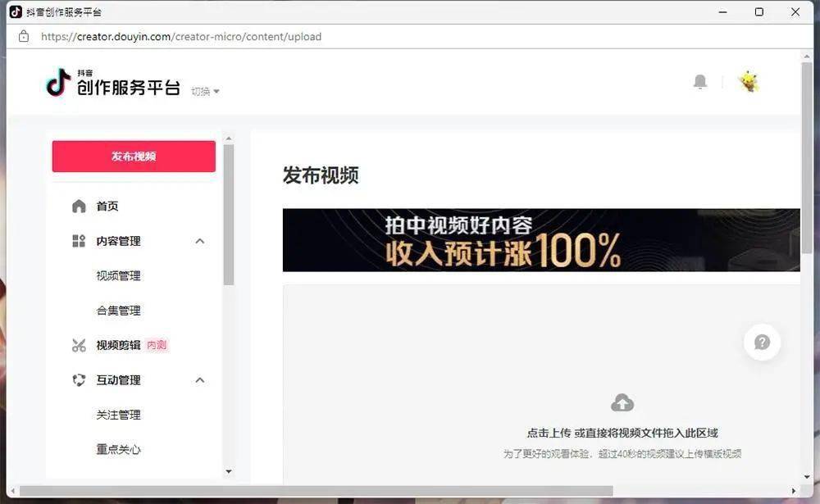The image size is (820, 504).
Task: Click the notification bell icon
Action: pyautogui.click(x=699, y=82)
